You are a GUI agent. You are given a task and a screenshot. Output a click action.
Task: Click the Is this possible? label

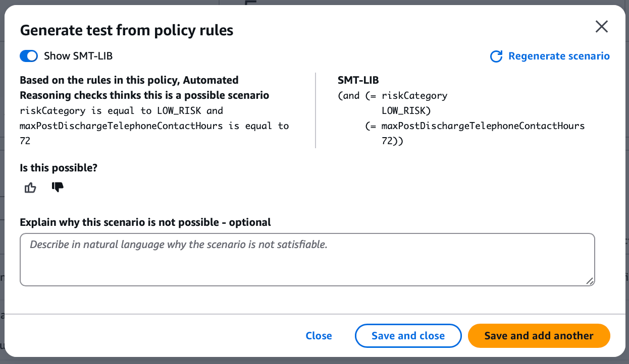[59, 168]
